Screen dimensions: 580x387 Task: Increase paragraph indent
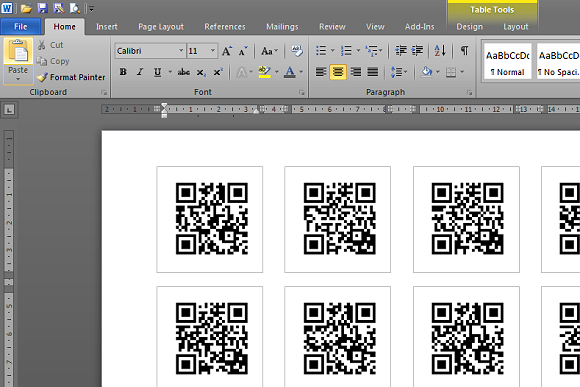tap(417, 51)
